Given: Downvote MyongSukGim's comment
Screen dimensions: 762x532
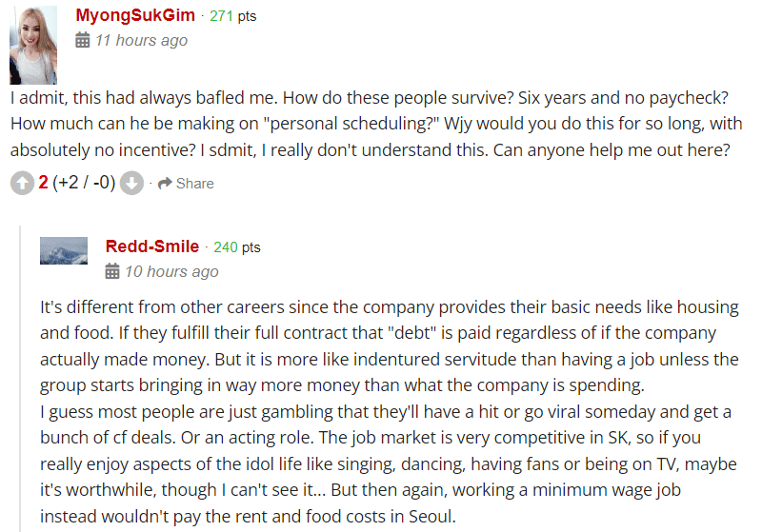Looking at the screenshot, I should (x=132, y=183).
